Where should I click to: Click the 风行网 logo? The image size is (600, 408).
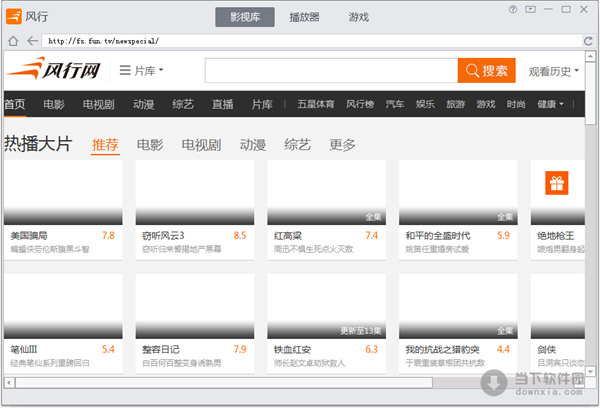point(54,71)
